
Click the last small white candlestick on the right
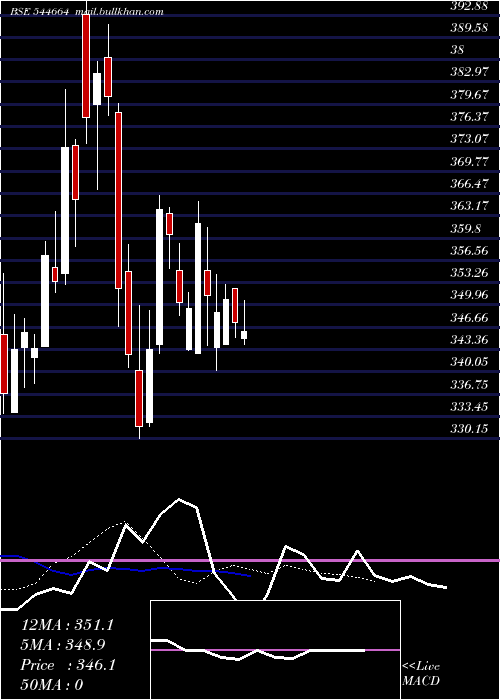(x=244, y=335)
